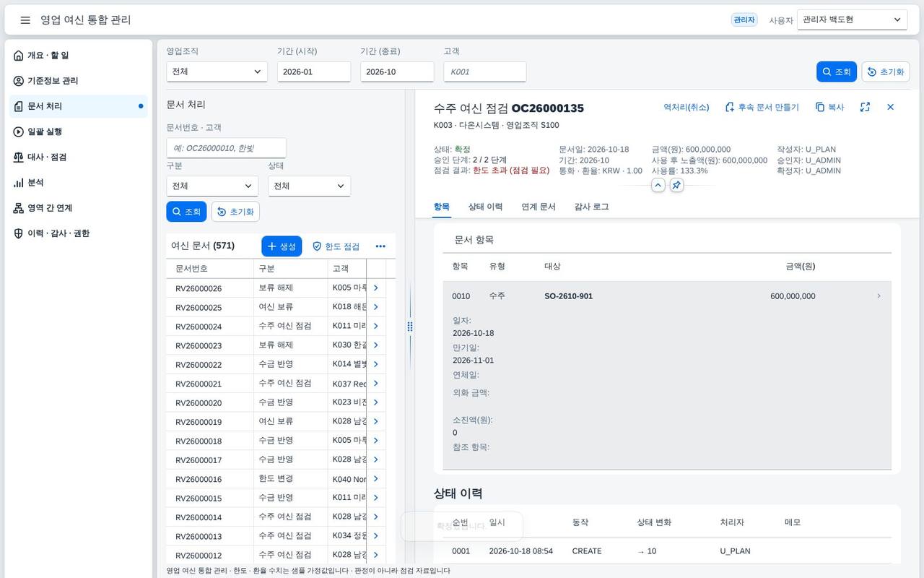Toggle fullscreen for detail panel

pyautogui.click(x=865, y=107)
